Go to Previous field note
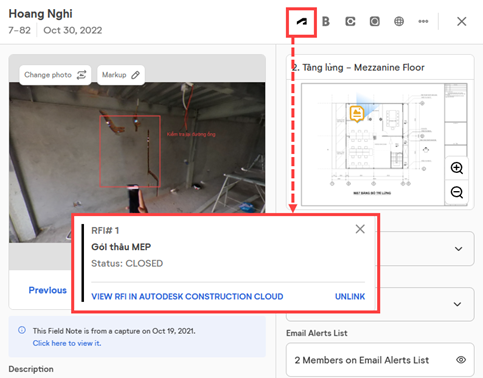483x378 pixels. tap(48, 290)
